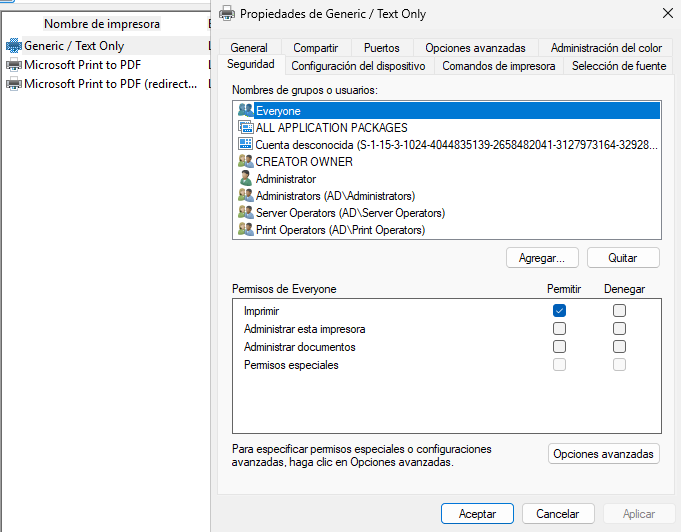Click the Quitar button
Viewport: 681px width, 532px height.
pyautogui.click(x=623, y=258)
